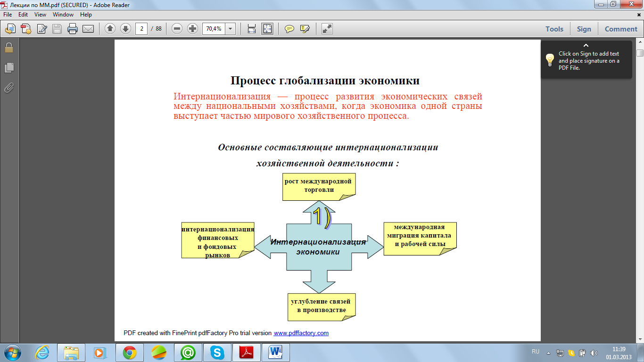Click the 'рост международной торговли' note
644x362 pixels.
[319, 187]
